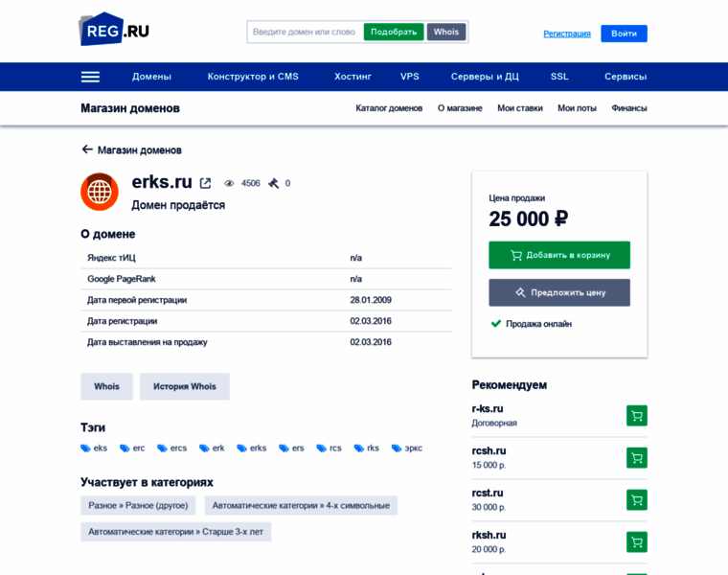
Task: Click the Google PageRank row label
Action: pyautogui.click(x=122, y=279)
